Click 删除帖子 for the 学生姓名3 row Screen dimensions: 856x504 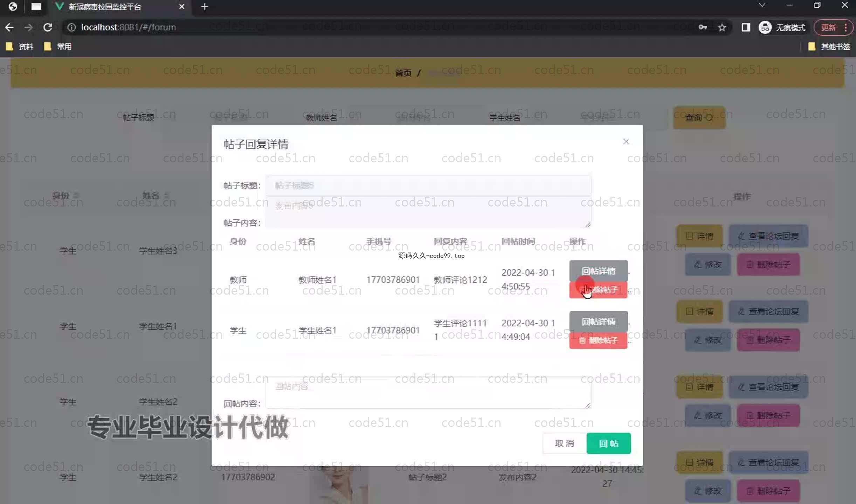coord(768,264)
